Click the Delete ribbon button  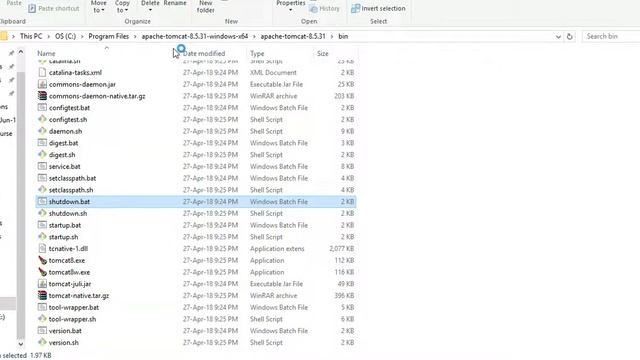(150, 6)
